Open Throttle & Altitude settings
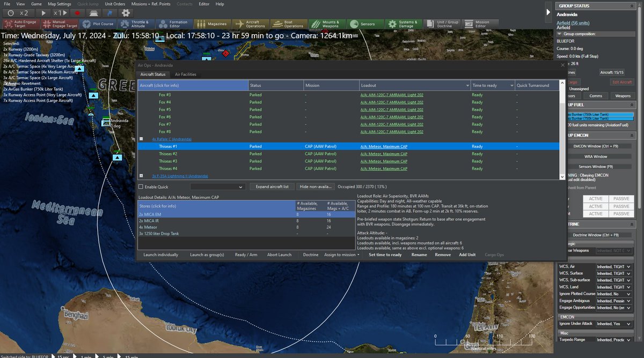Viewport: 644px width, 358px height. (x=135, y=24)
